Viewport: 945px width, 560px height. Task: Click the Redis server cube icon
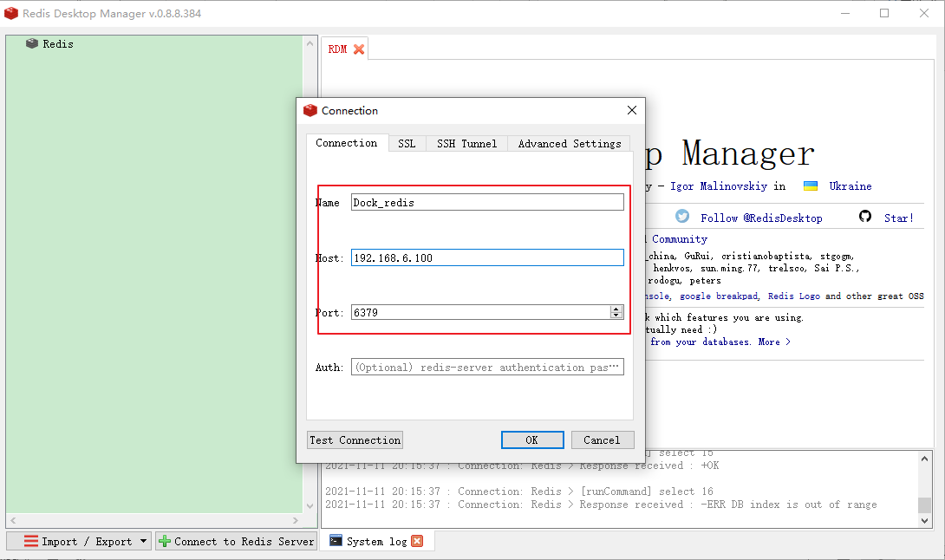[32, 43]
